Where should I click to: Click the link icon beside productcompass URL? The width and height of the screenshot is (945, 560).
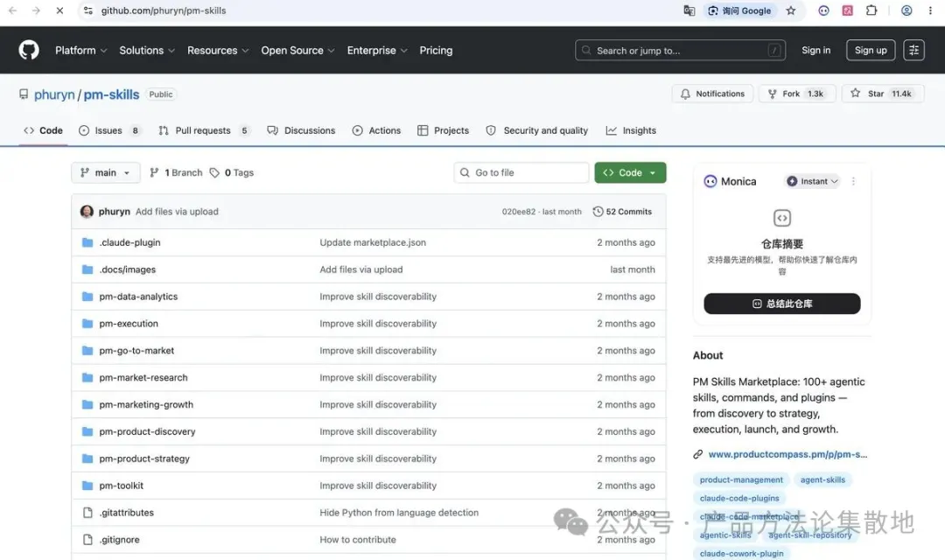pyautogui.click(x=698, y=454)
